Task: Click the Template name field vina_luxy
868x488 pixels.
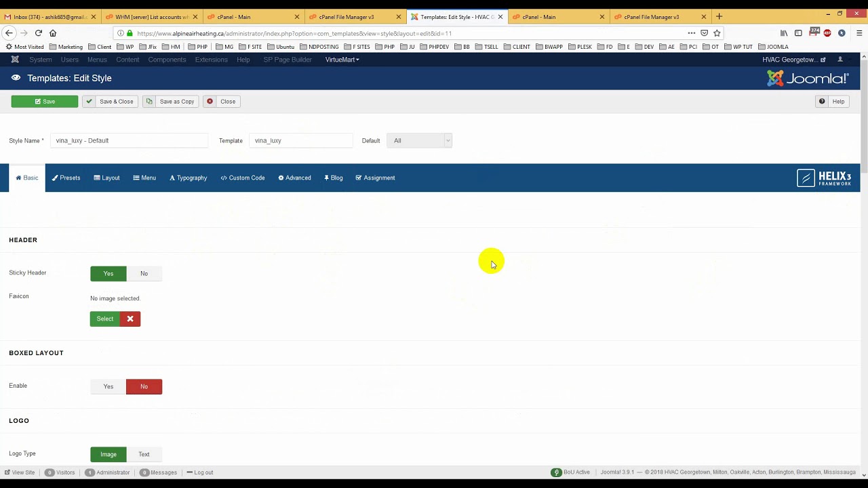Action: (300, 140)
